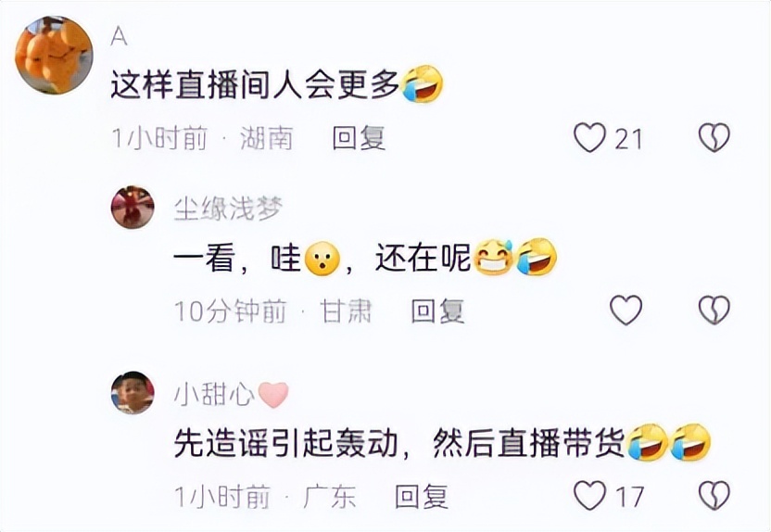Open 尘缘浅梦's profile picture
This screenshot has height=532, width=771.
pyautogui.click(x=133, y=207)
